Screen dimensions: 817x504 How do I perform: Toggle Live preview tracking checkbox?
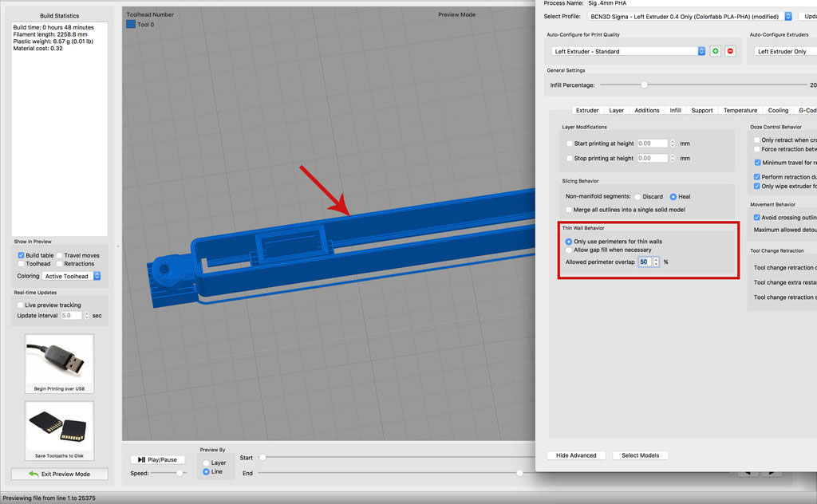(20, 305)
